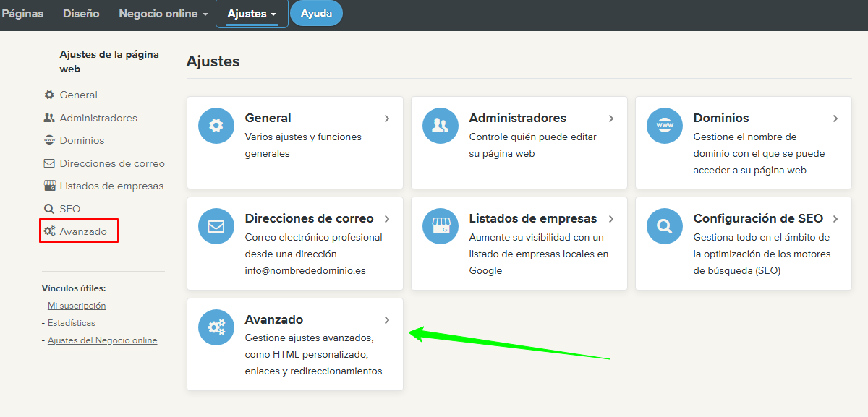Open the Diseño menu
The width and height of the screenshot is (868, 417).
click(x=81, y=14)
